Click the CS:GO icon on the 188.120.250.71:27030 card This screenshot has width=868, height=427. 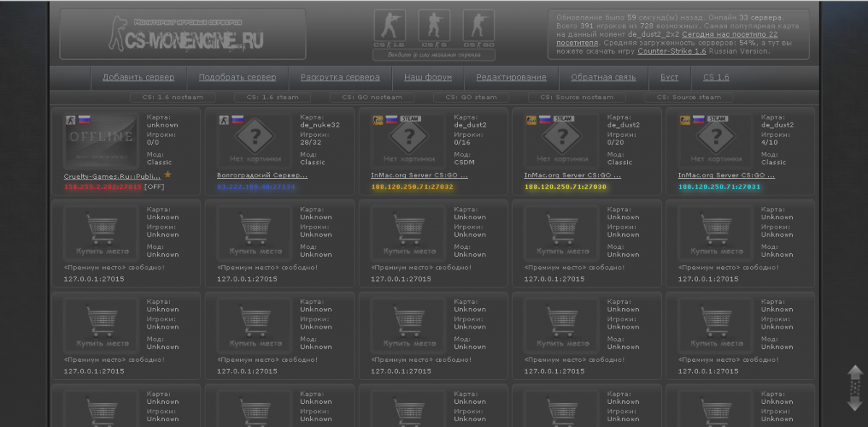pos(531,119)
